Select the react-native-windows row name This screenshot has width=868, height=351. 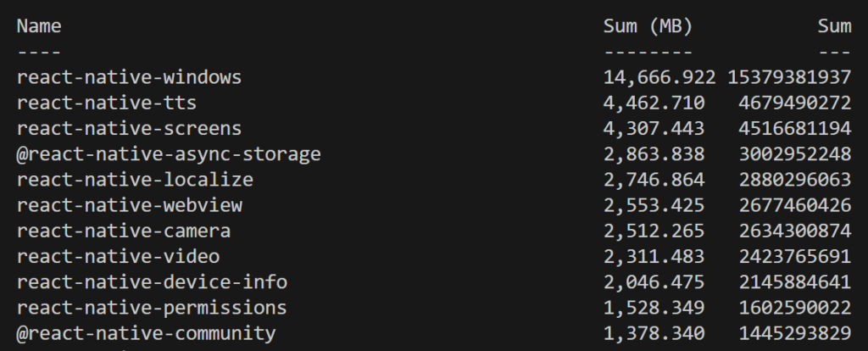coord(129,77)
